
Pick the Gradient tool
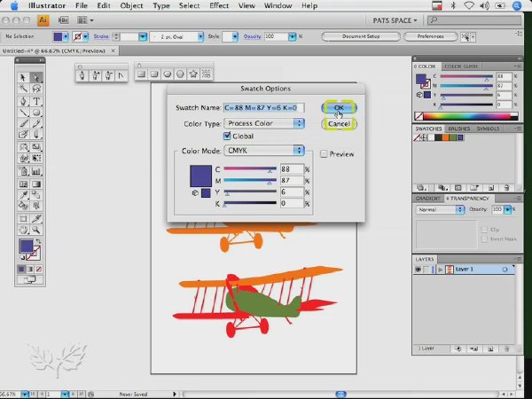click(36, 184)
